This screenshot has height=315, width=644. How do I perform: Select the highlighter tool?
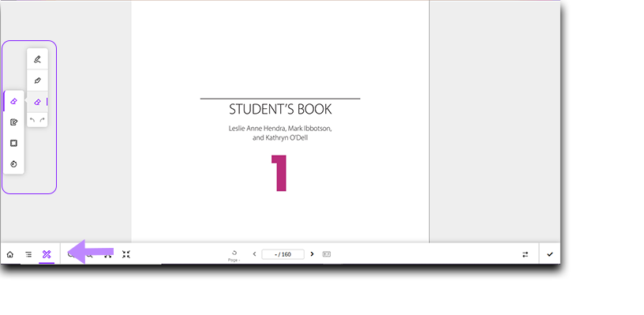click(37, 81)
